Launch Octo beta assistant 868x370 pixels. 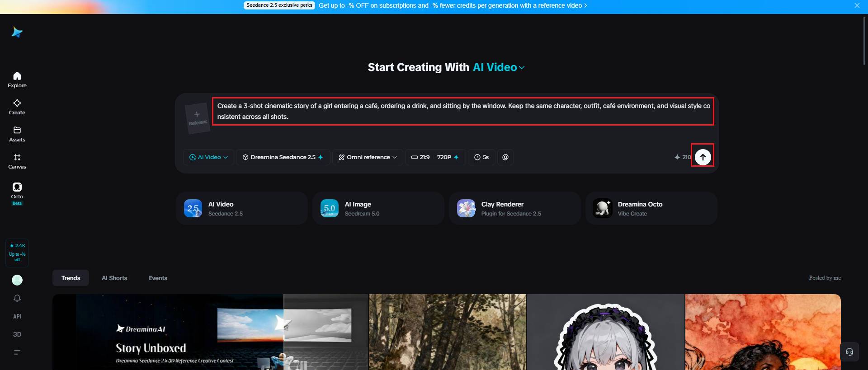click(x=17, y=193)
